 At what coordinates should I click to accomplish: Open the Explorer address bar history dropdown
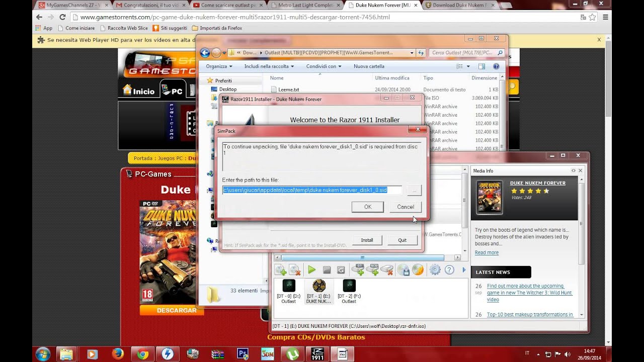click(412, 52)
